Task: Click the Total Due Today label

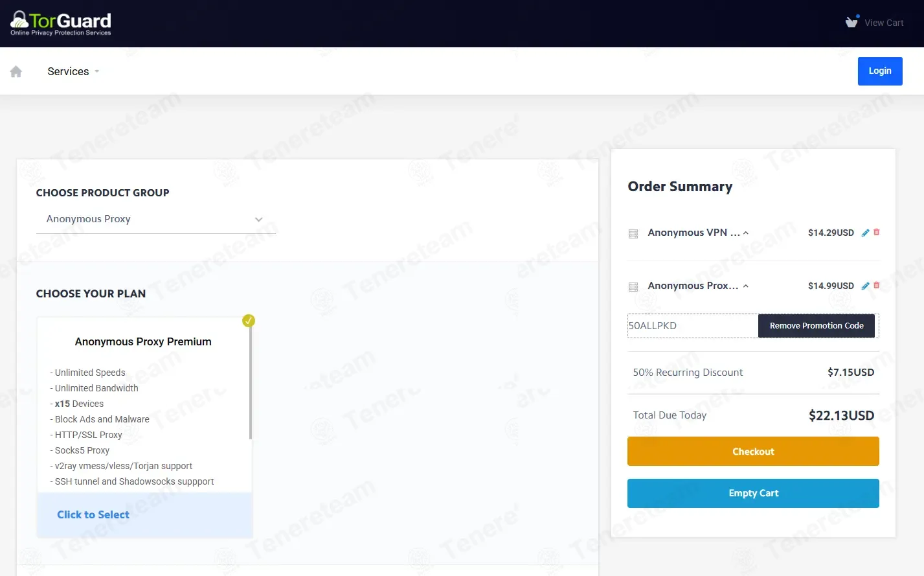Action: (670, 415)
